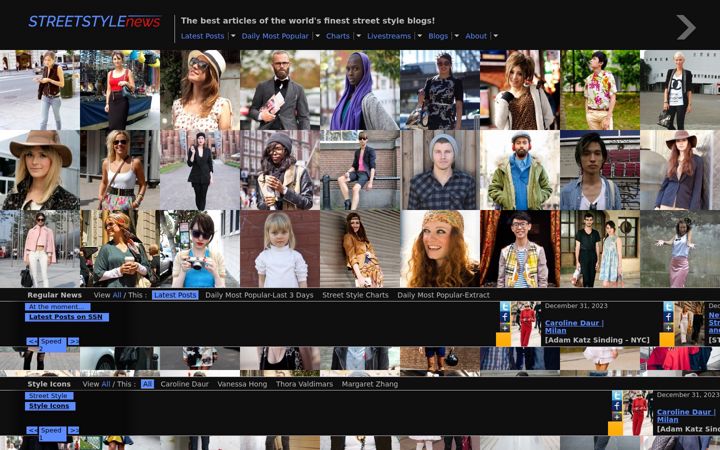Open the Latest Posts on SSN link

(67, 317)
